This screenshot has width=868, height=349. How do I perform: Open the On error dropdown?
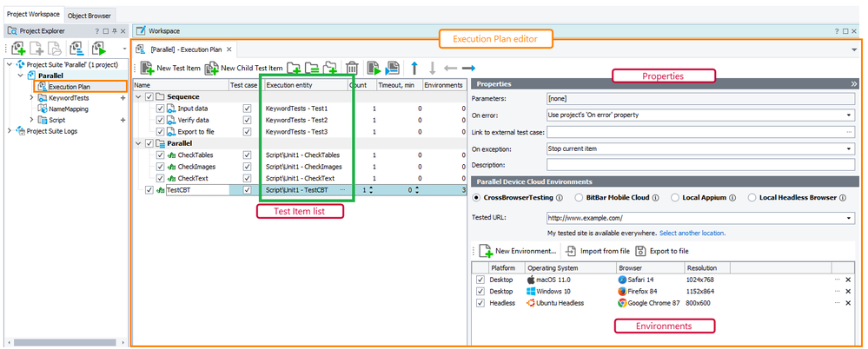847,115
